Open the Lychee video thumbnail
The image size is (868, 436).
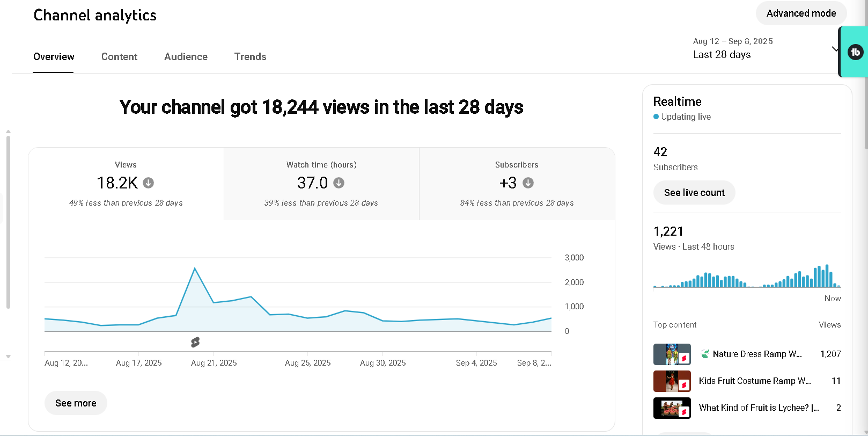coord(672,408)
